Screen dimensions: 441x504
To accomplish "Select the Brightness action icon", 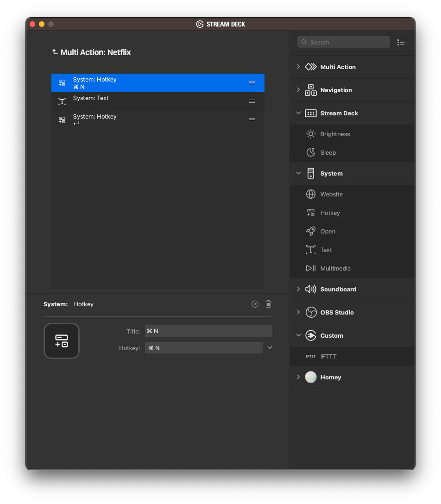I will coord(310,134).
